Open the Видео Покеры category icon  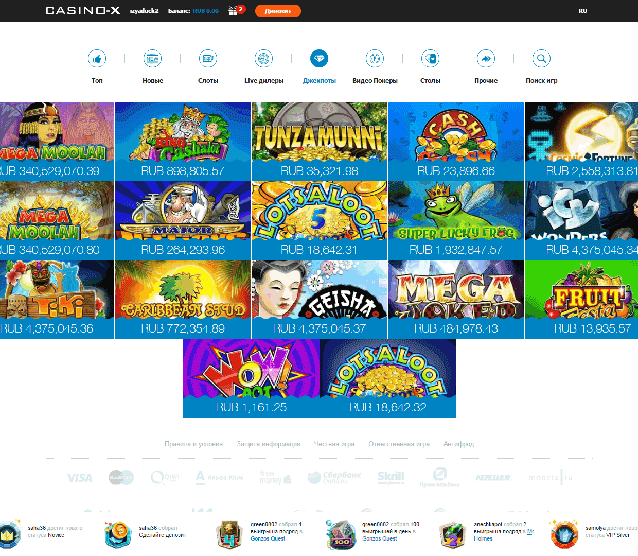pos(375,58)
